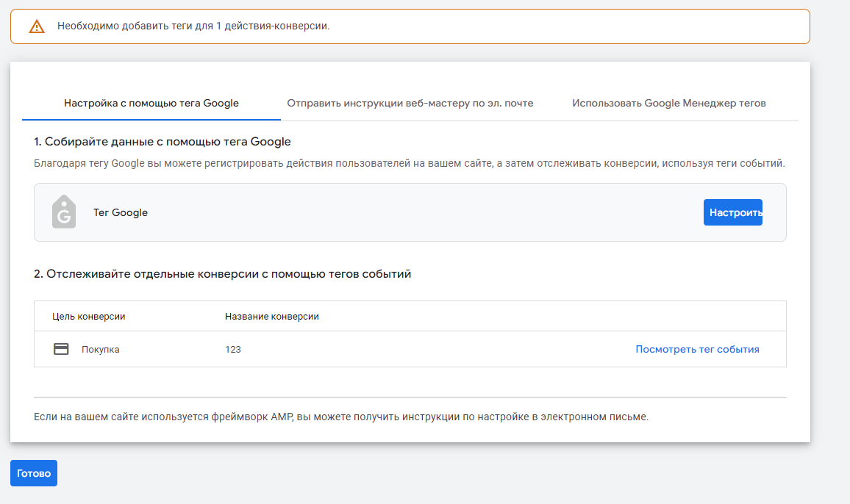
Task: Click the Готово button
Action: (34, 473)
